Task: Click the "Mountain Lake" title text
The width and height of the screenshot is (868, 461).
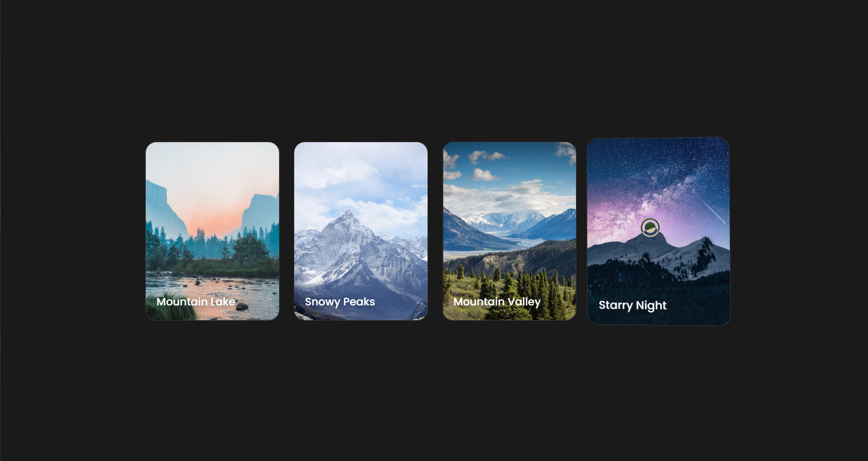Action: tap(196, 302)
